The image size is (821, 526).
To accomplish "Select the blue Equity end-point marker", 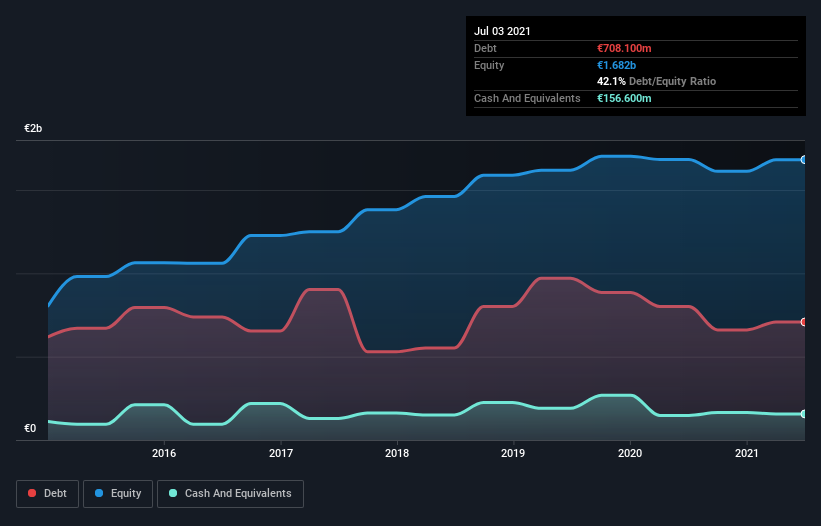I will pos(804,160).
